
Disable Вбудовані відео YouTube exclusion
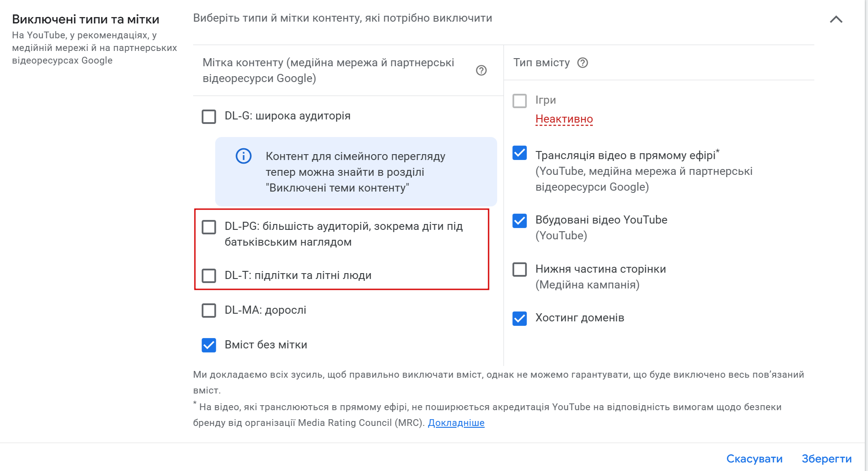click(x=520, y=220)
